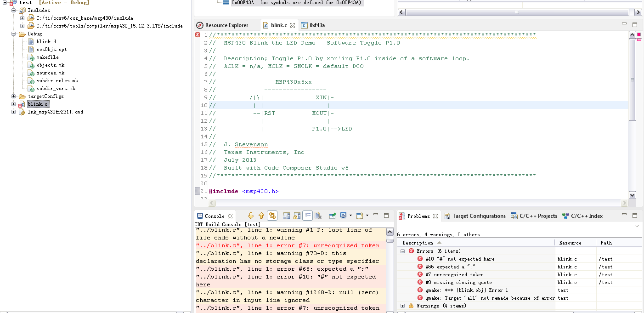Collapse the Errors (6 items) group

[403, 251]
